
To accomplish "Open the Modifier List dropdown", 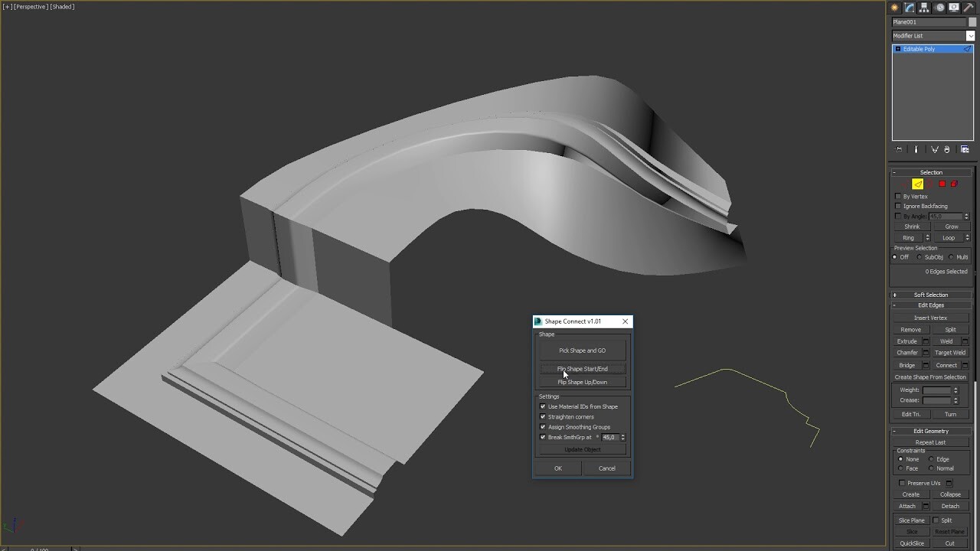I will (971, 35).
